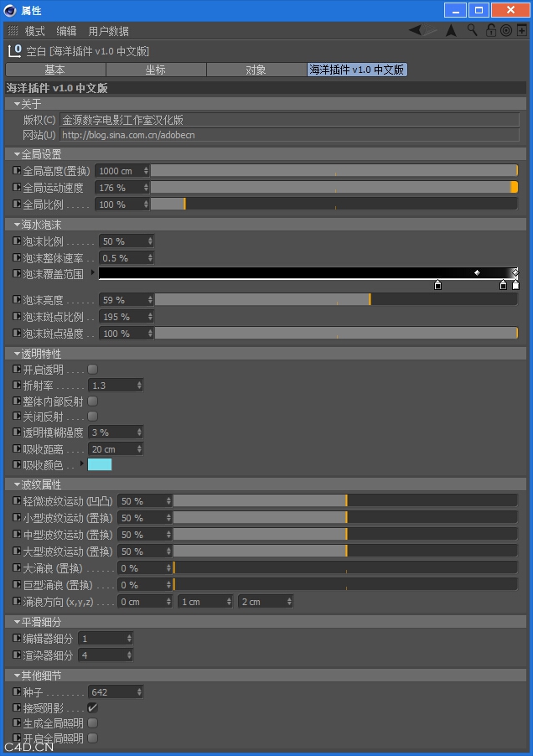Collapse the 透明特性 section
Screen dimensions: 533x756
[x=17, y=354]
